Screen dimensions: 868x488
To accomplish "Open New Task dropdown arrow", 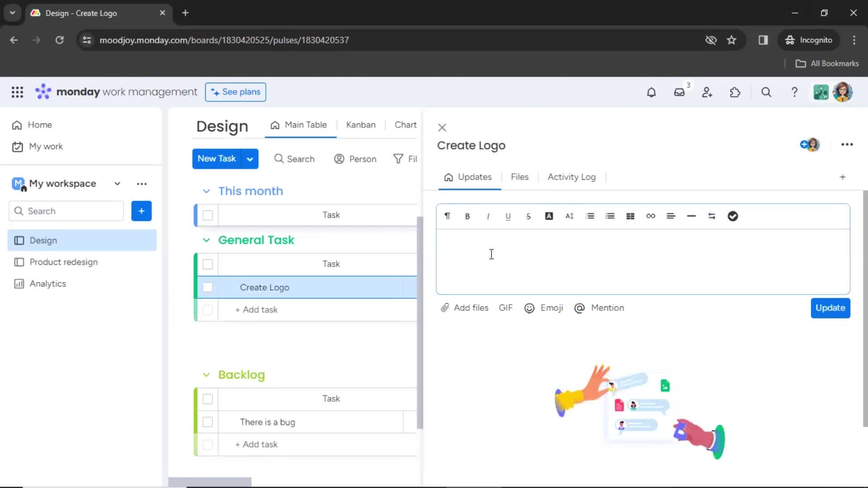I will pyautogui.click(x=250, y=159).
